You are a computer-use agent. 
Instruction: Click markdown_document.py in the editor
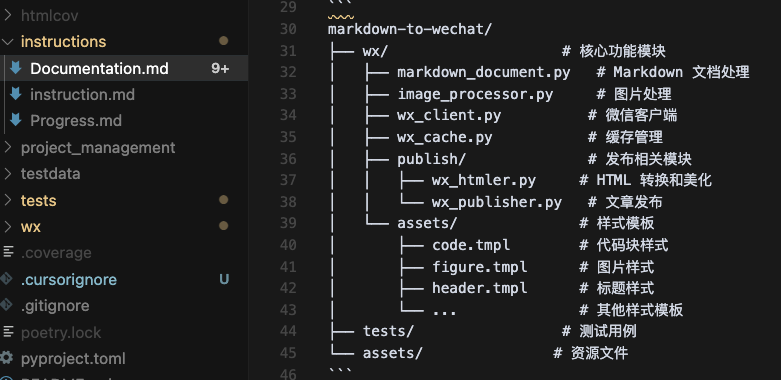tap(484, 73)
